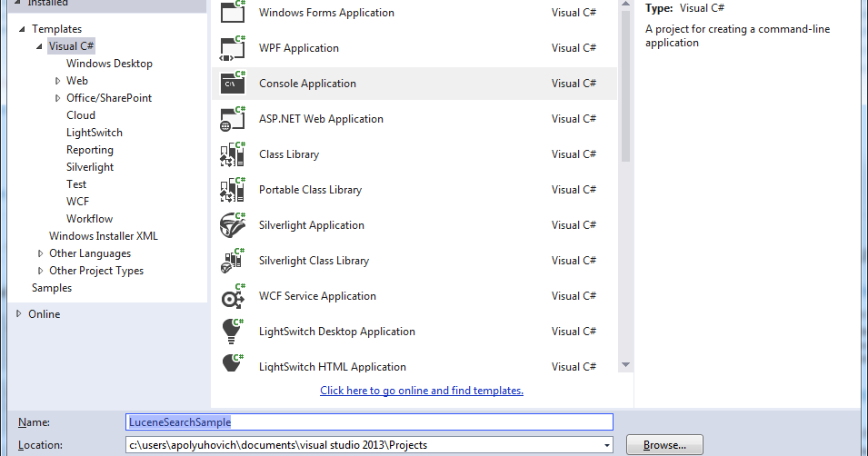The height and width of the screenshot is (456, 868).
Task: Open the Location path dropdown
Action: coord(607,445)
